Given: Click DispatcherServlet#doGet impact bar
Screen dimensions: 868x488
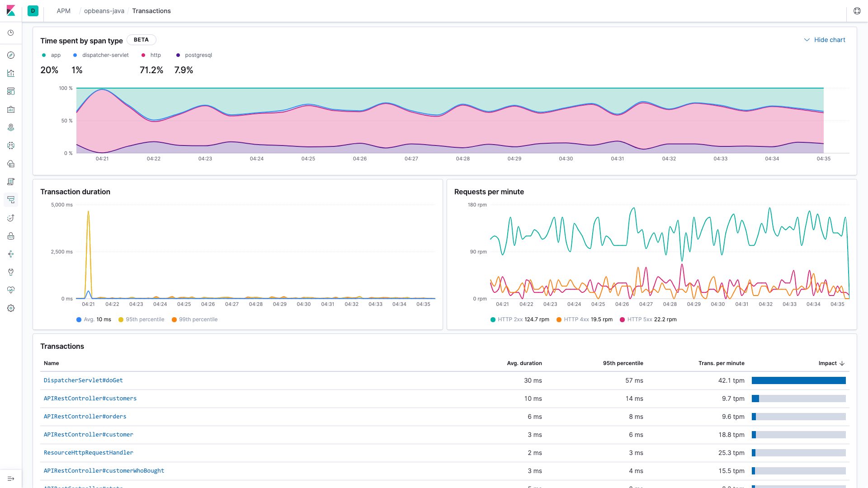Looking at the screenshot, I should tap(799, 380).
